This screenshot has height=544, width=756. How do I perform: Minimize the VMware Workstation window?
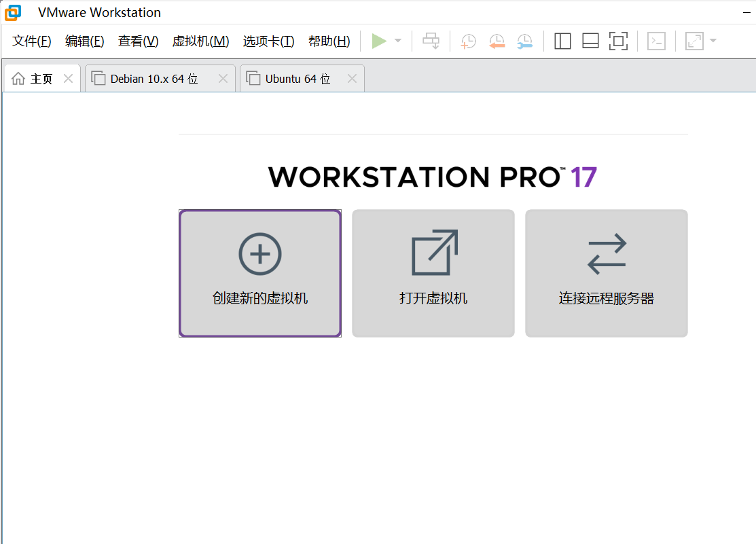747,12
